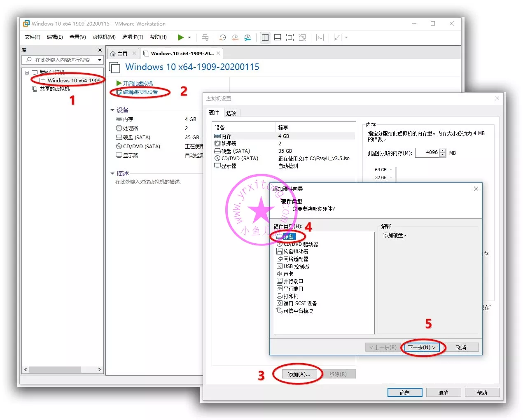The image size is (523, 420).
Task: Click the full screen mode icon
Action: pyautogui.click(x=290, y=37)
